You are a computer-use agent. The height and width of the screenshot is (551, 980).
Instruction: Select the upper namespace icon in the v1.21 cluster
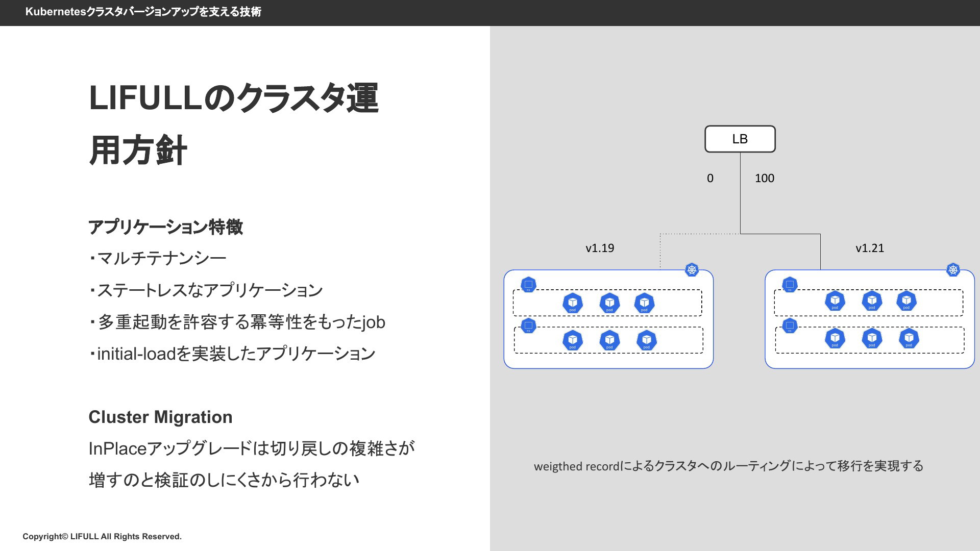click(x=790, y=285)
